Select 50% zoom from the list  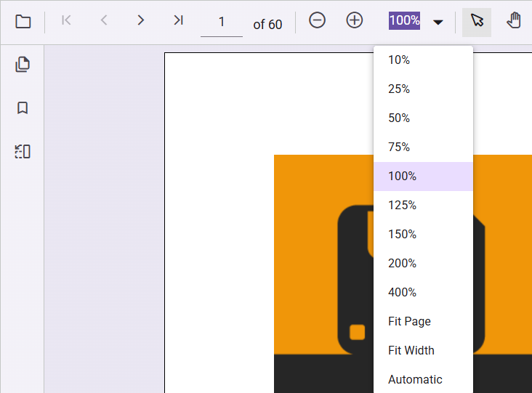point(399,118)
